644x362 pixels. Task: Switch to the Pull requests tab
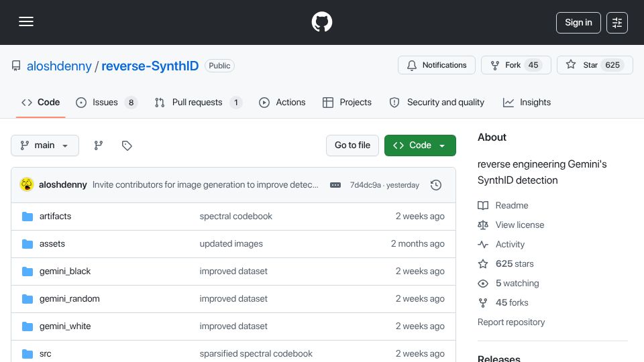(x=199, y=102)
